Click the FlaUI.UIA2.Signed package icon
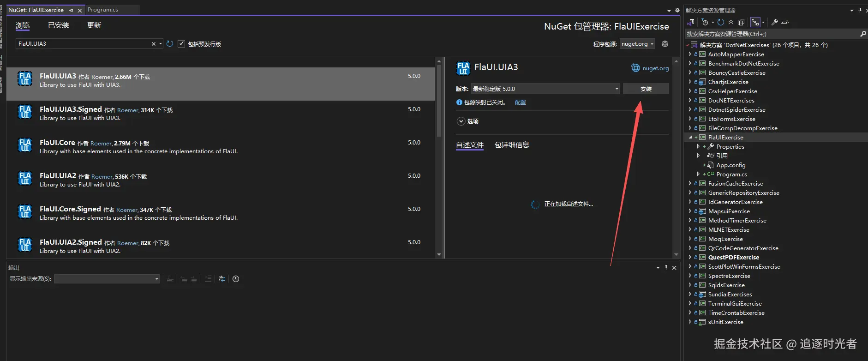The width and height of the screenshot is (868, 361). (x=25, y=245)
